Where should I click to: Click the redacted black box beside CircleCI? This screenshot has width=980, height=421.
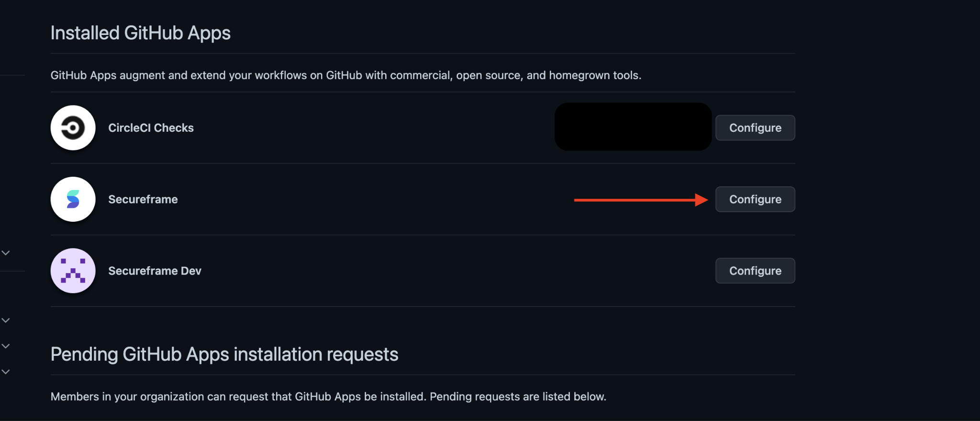click(x=633, y=126)
